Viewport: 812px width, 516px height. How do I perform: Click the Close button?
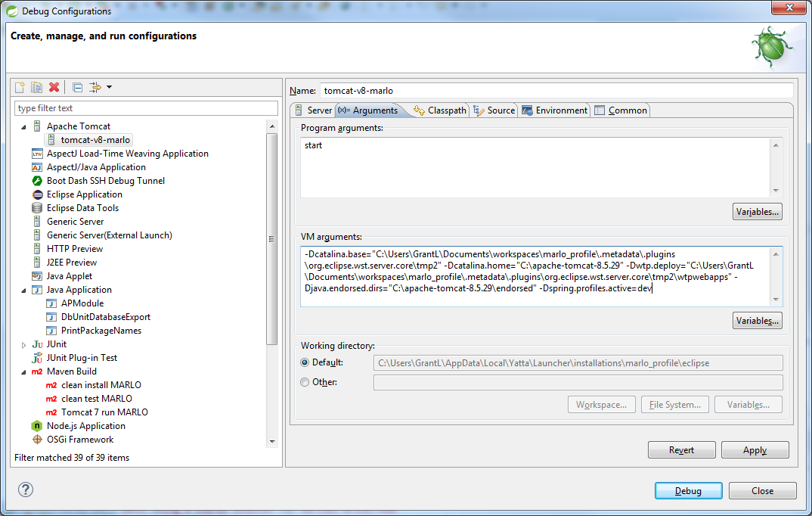pyautogui.click(x=762, y=490)
